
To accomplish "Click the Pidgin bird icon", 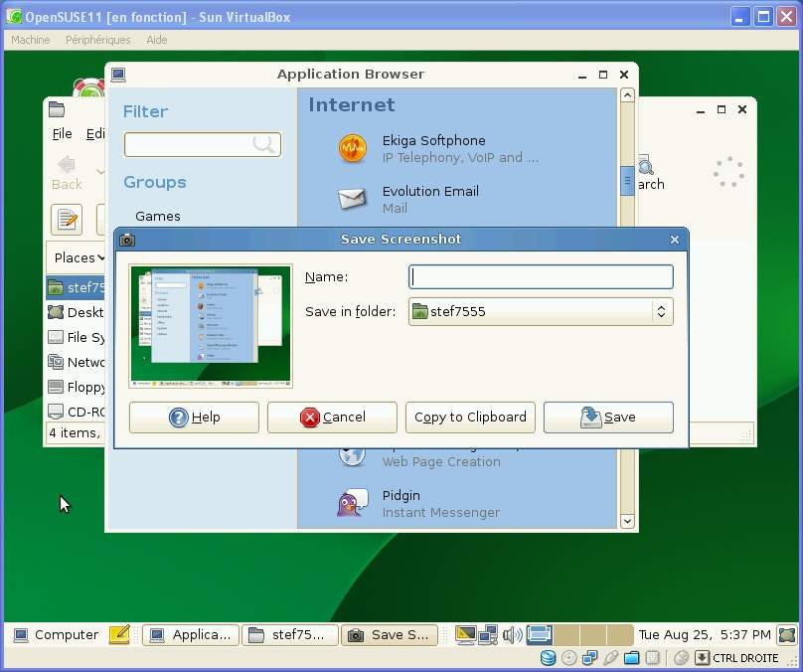I will pos(353,503).
